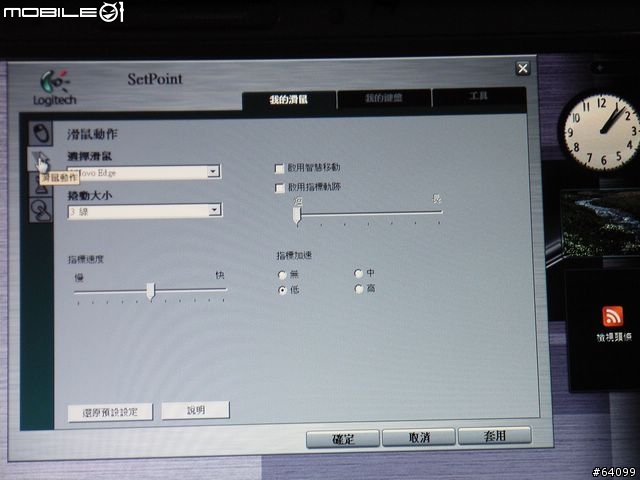Click the 還原預設設定 restore defaults button

pos(110,413)
